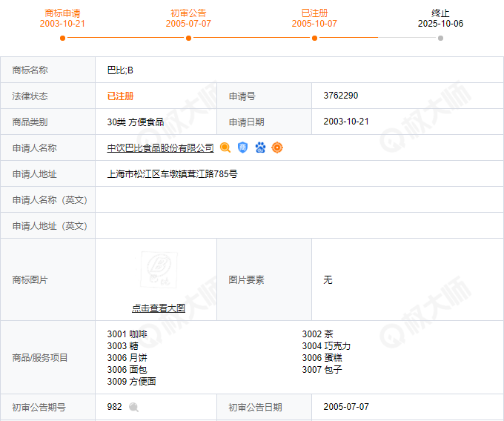Click the trademark image thumbnail
504x421 pixels.
159,270
